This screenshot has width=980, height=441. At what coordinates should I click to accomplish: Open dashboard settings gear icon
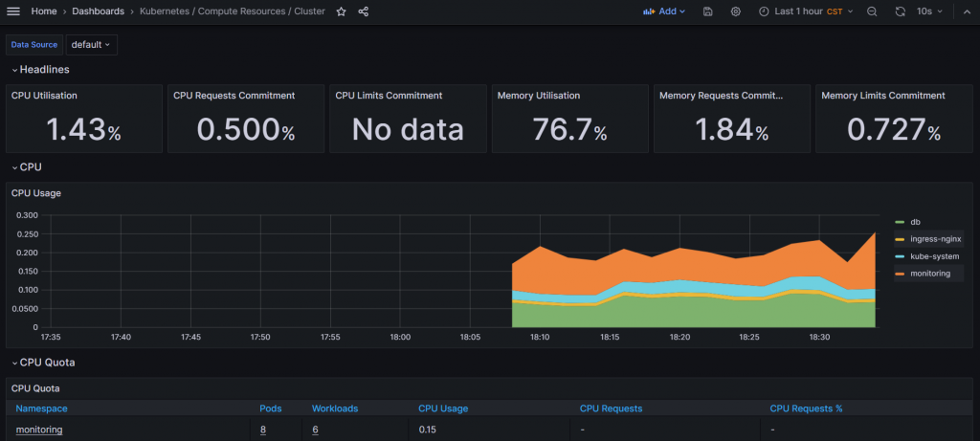point(736,11)
